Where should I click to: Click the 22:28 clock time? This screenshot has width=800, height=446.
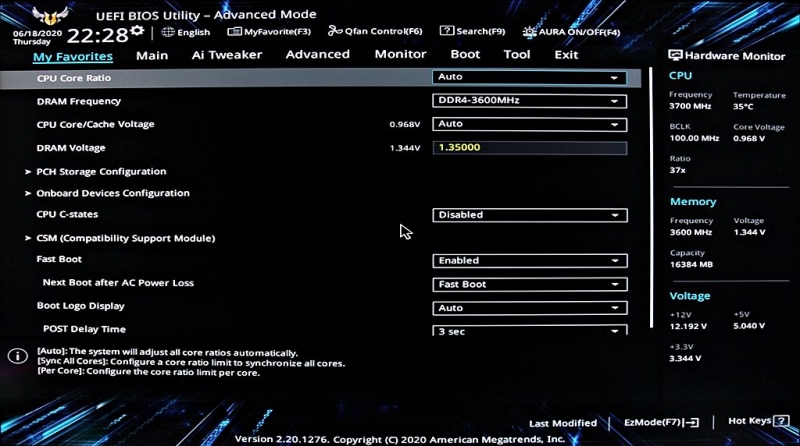(97, 35)
